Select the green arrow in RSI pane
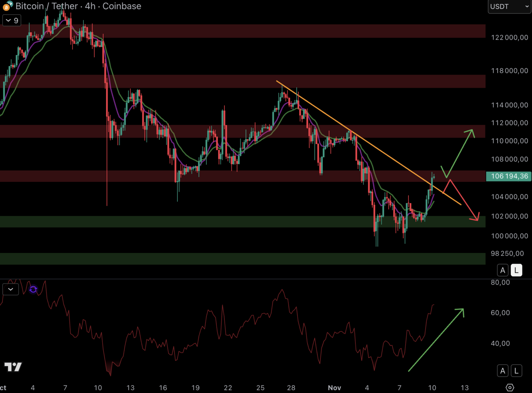The width and height of the screenshot is (532, 393). tap(437, 339)
